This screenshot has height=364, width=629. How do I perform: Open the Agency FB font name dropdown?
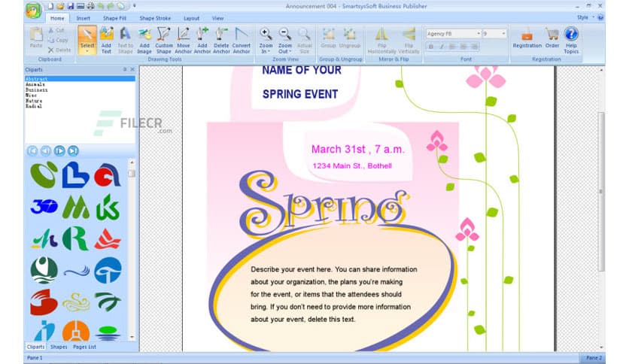tap(479, 34)
